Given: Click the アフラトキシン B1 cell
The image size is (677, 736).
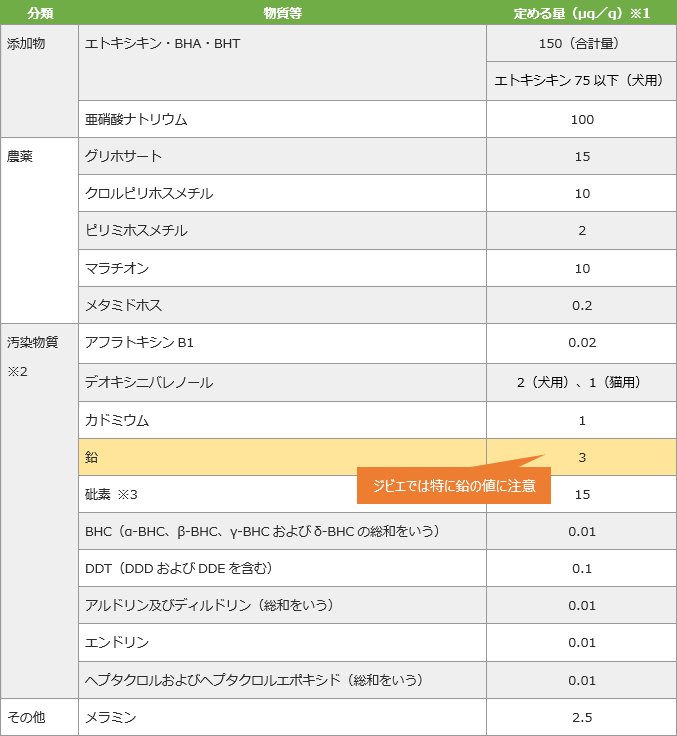Looking at the screenshot, I should pos(282,343).
